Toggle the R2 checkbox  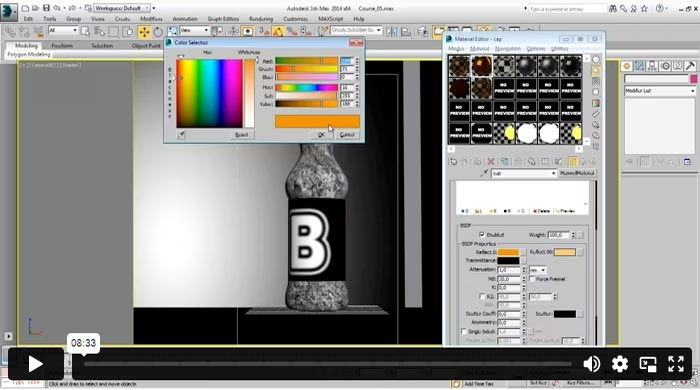pyautogui.click(x=482, y=296)
